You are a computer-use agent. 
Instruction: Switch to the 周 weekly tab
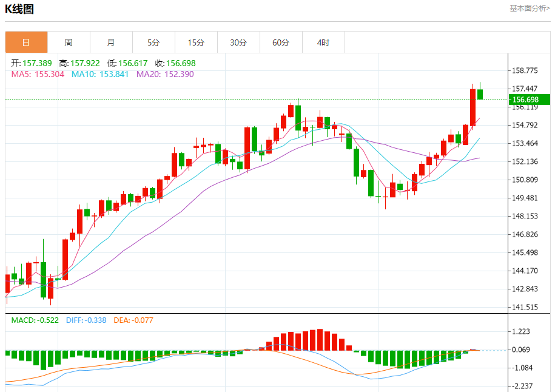69,42
